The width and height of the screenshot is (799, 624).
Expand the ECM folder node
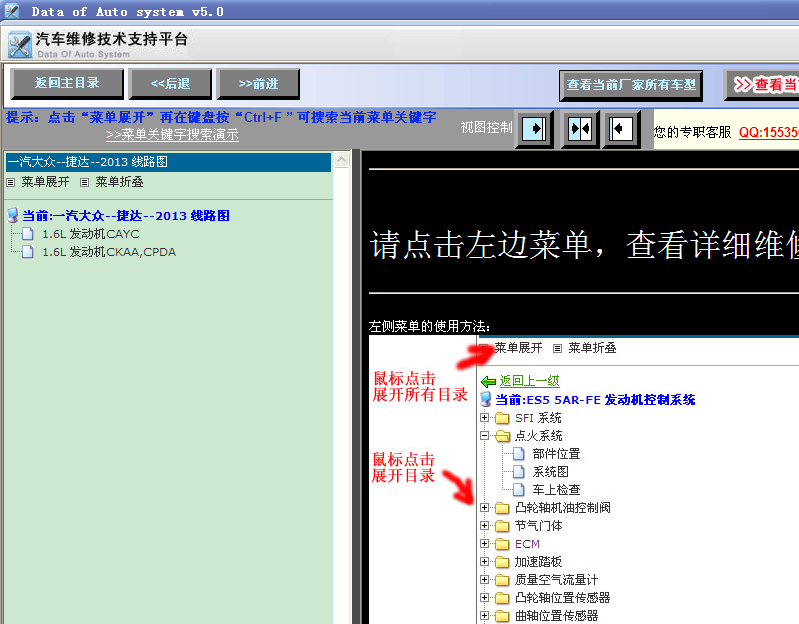(485, 544)
